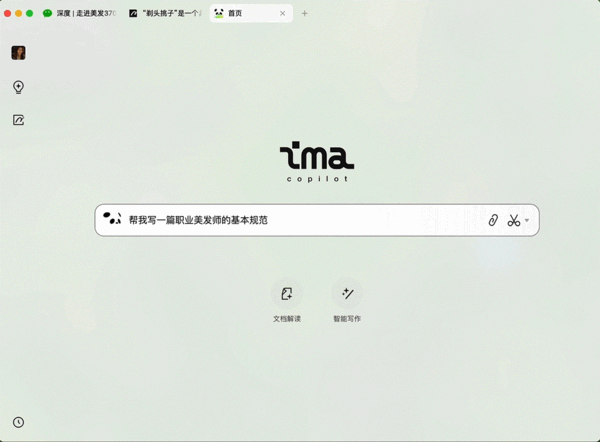The height and width of the screenshot is (442, 600).
Task: Select the 首页 tab
Action: tap(251, 13)
